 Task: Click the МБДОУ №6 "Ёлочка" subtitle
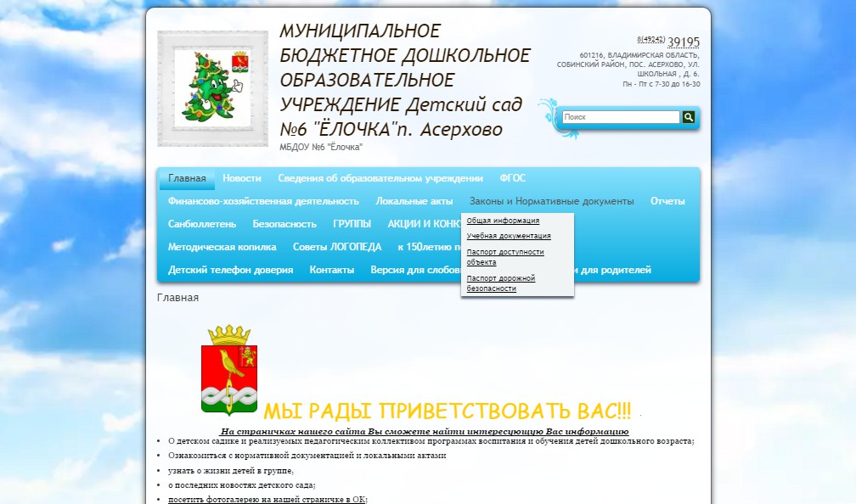pyautogui.click(x=321, y=147)
